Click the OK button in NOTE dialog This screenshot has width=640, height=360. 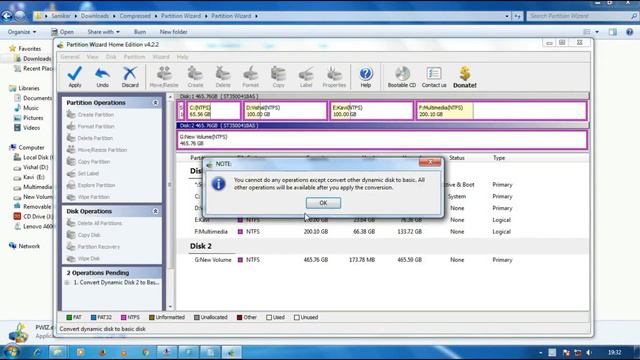coord(323,203)
